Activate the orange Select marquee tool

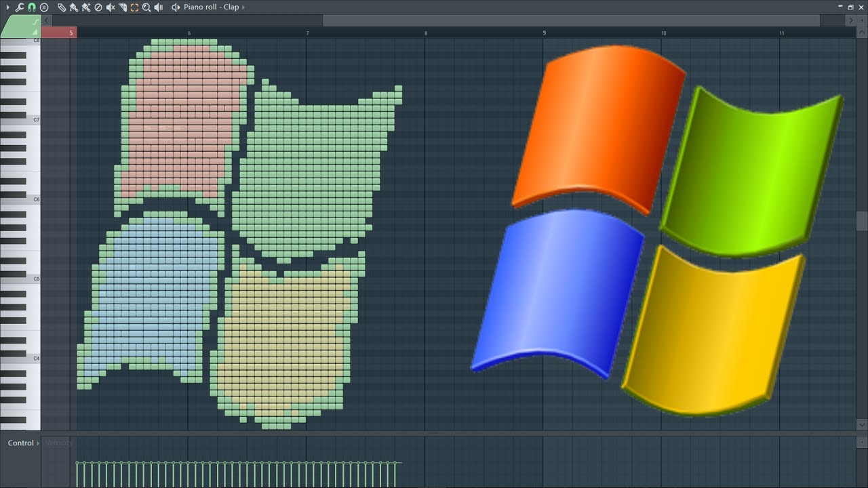click(134, 7)
